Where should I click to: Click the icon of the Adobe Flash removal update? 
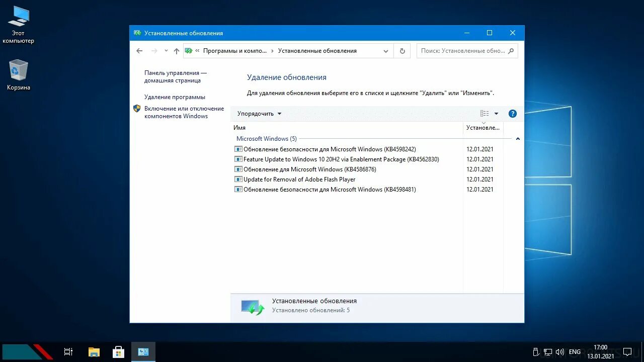point(238,179)
